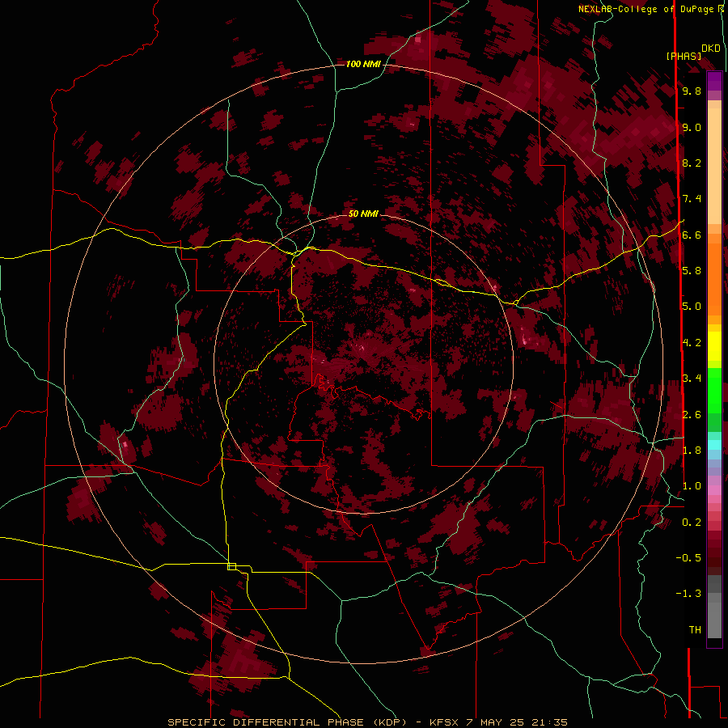Click the cyan segment of the color bar
The height and width of the screenshot is (728, 728).
[x=714, y=444]
